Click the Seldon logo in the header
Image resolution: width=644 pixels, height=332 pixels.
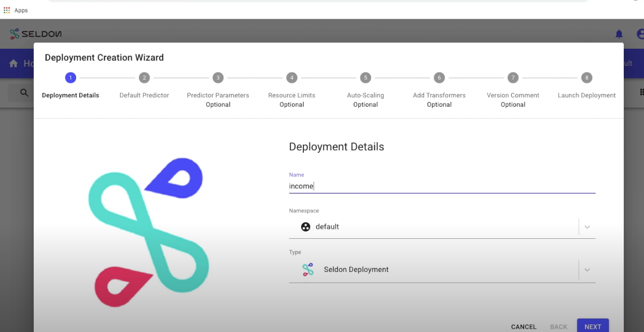(x=36, y=34)
